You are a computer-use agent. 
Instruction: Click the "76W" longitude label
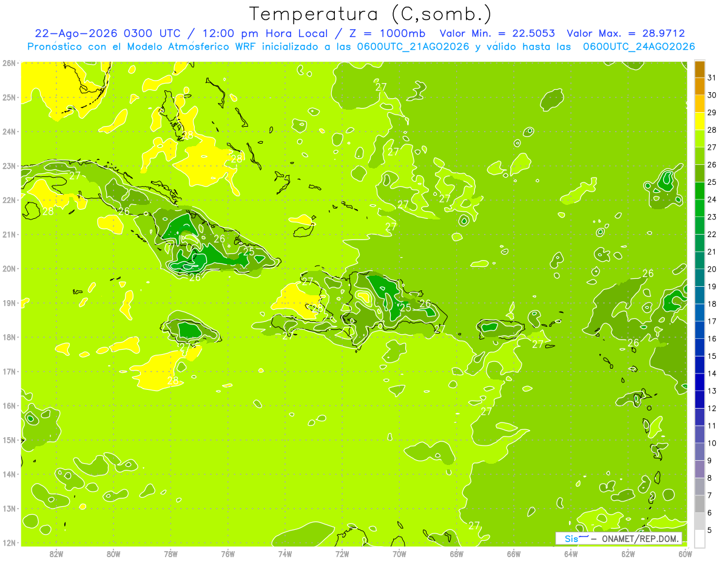pos(228,554)
